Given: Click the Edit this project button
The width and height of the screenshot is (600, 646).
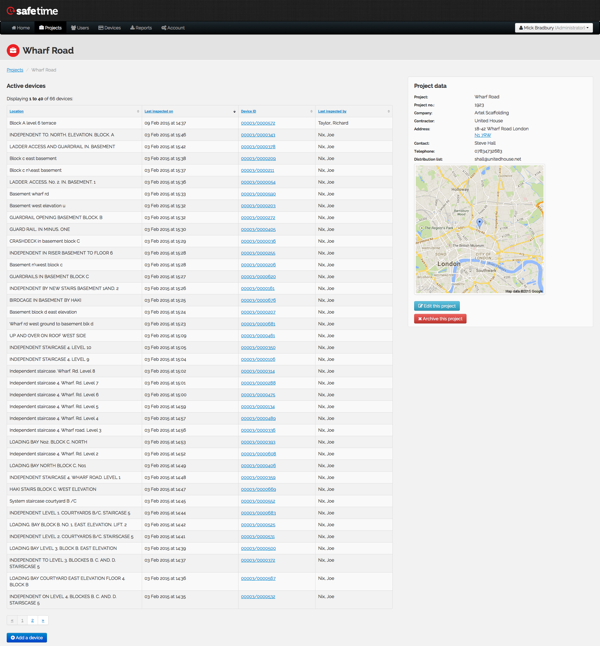Looking at the screenshot, I should click(437, 306).
